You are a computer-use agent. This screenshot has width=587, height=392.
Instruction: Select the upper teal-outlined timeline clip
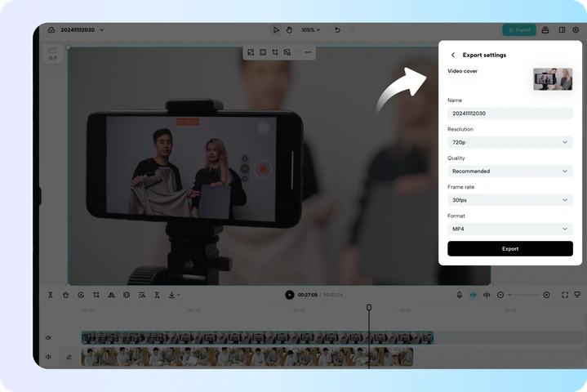(x=257, y=338)
